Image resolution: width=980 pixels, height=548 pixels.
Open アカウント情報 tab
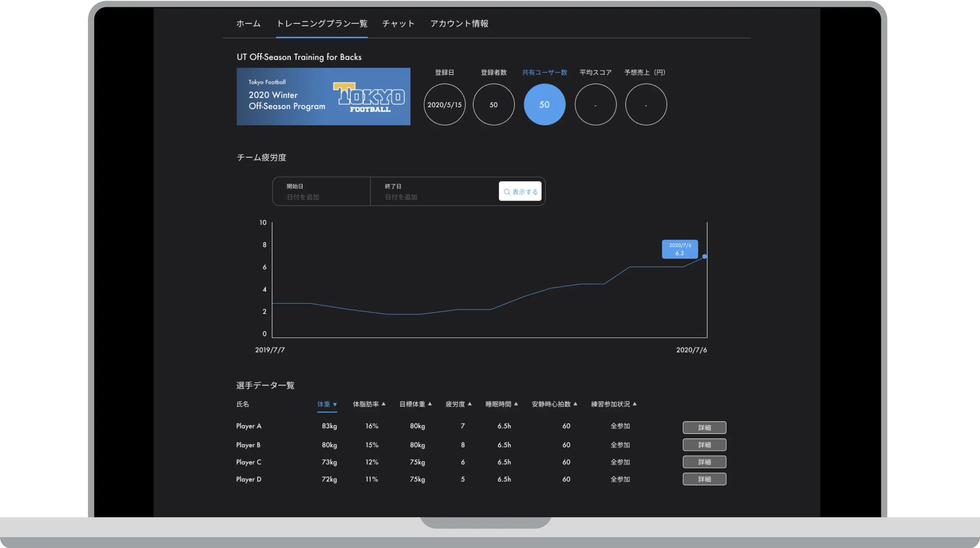[x=459, y=23]
